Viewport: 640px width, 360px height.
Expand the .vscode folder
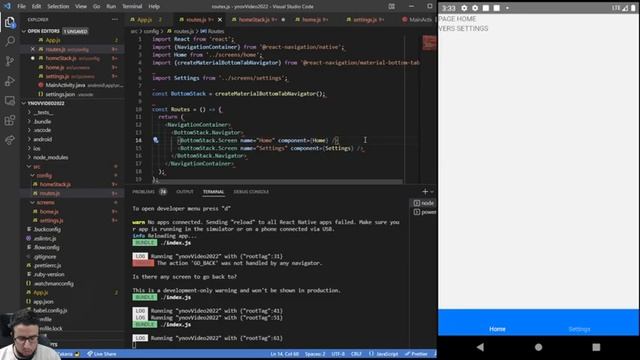click(42, 130)
